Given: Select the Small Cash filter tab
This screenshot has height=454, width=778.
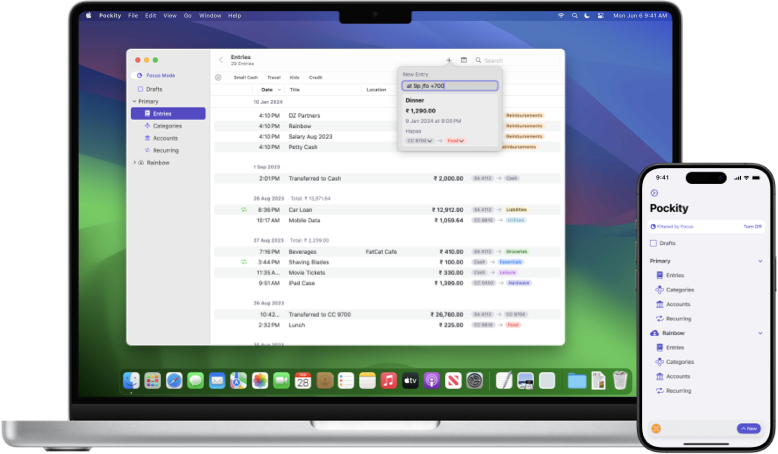Looking at the screenshot, I should 246,77.
